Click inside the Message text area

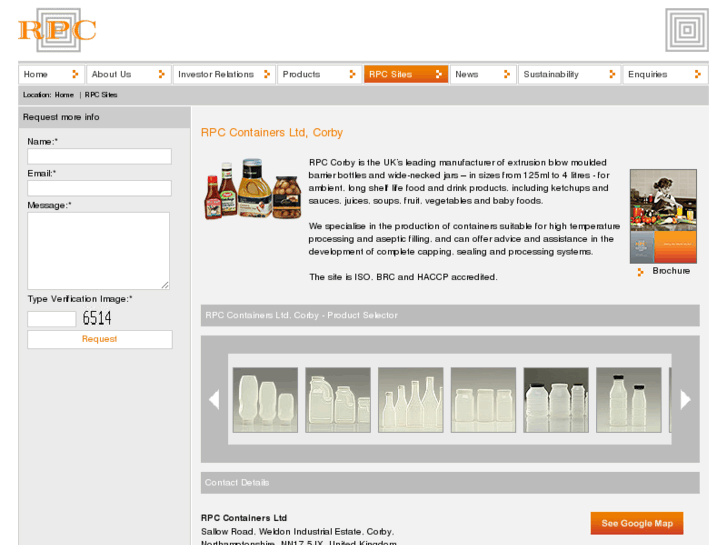coord(98,251)
